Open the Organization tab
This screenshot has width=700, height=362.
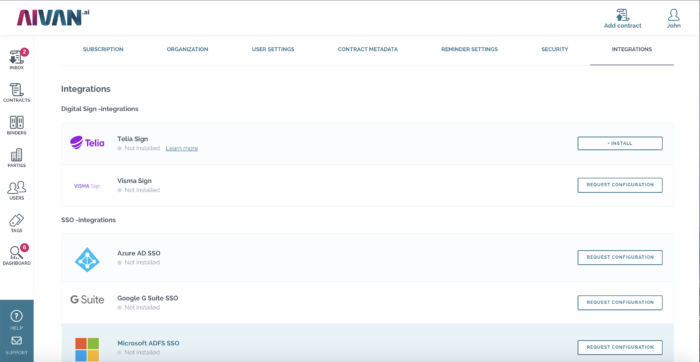point(188,50)
